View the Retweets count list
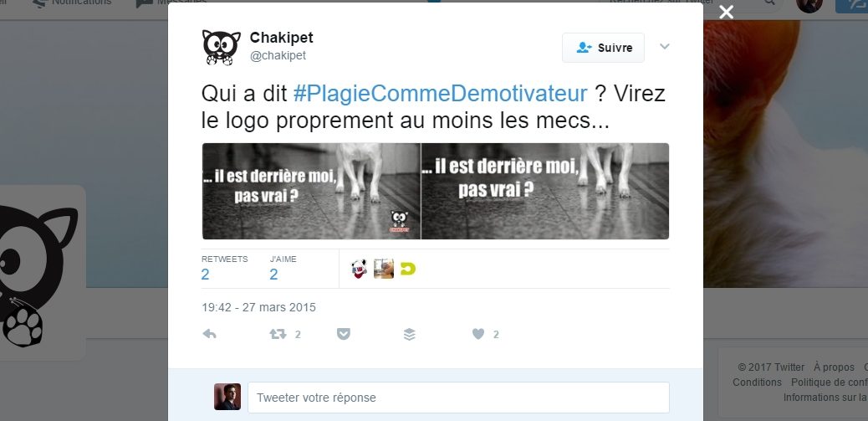The height and width of the screenshot is (421, 868). (224, 268)
